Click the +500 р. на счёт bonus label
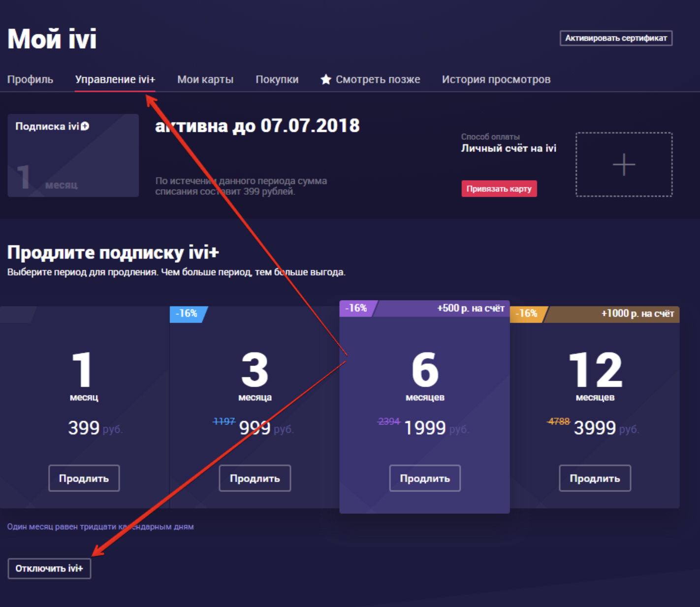Viewport: 700px width, 607px height. click(471, 308)
